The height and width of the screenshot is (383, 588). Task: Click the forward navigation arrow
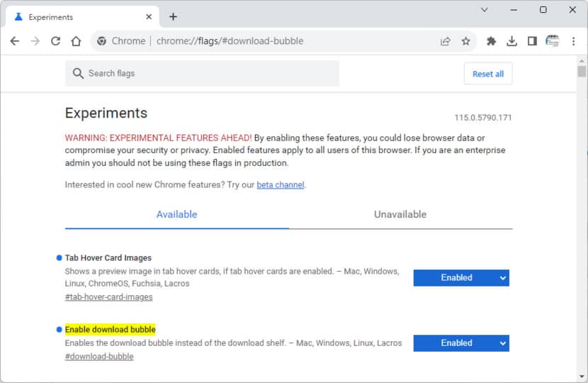pos(35,41)
